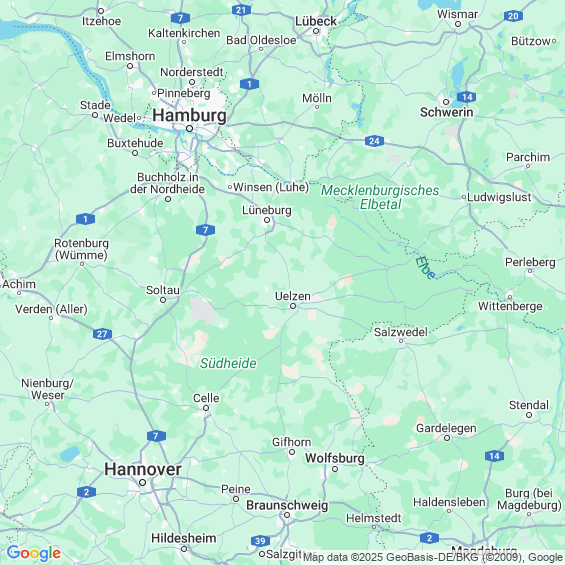Click the Google logo
Viewport: 565px width, 565px height.
(34, 553)
